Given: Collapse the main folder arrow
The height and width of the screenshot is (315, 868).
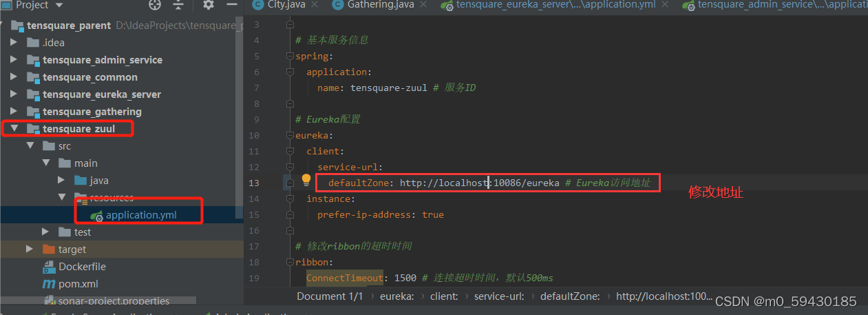Looking at the screenshot, I should click(x=45, y=163).
